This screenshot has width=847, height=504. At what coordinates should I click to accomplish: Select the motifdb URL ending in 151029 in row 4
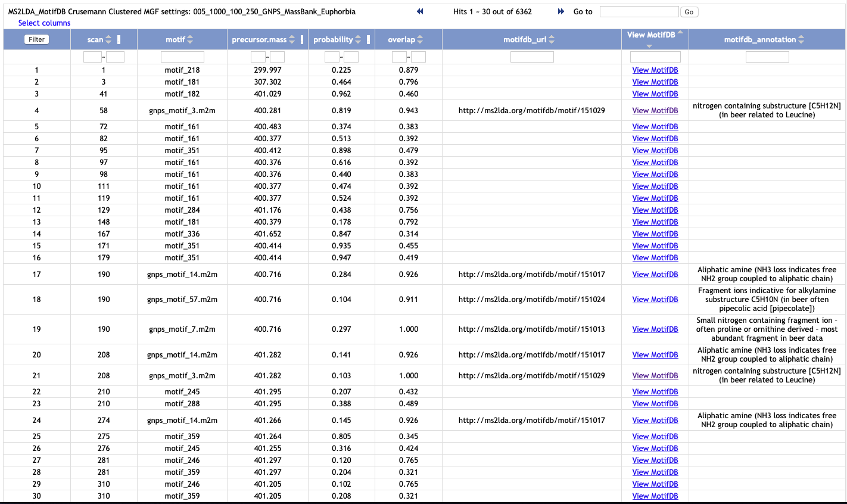pos(532,111)
